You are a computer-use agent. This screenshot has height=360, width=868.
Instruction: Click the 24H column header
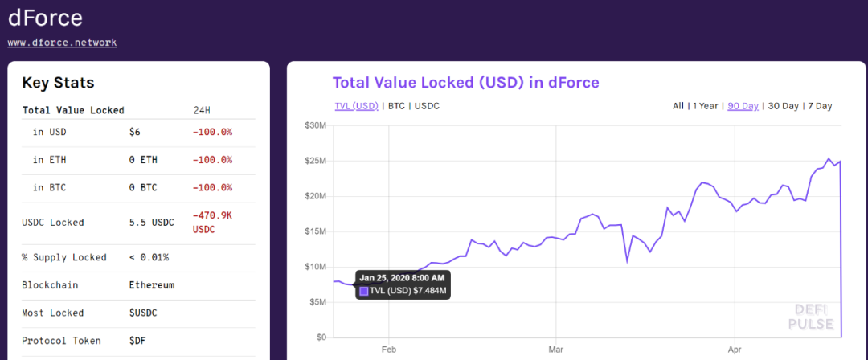(x=202, y=110)
